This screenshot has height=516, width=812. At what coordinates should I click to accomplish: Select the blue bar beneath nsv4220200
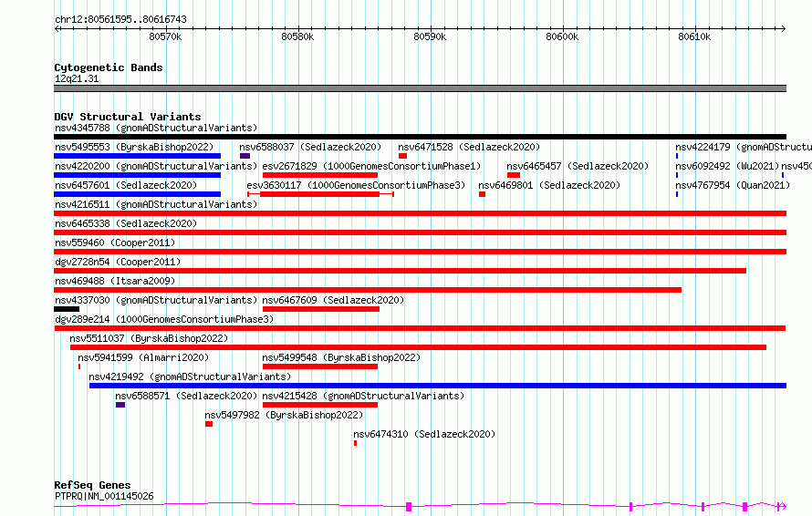click(x=137, y=175)
